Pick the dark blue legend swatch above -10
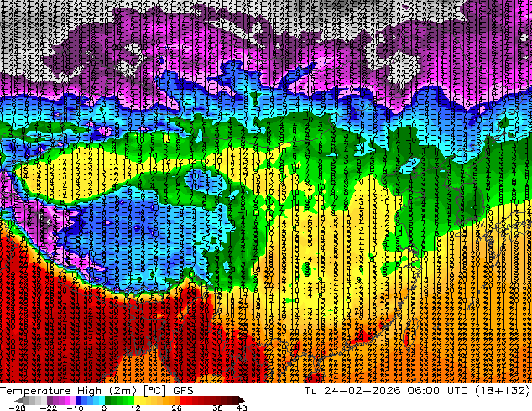 click(x=79, y=400)
